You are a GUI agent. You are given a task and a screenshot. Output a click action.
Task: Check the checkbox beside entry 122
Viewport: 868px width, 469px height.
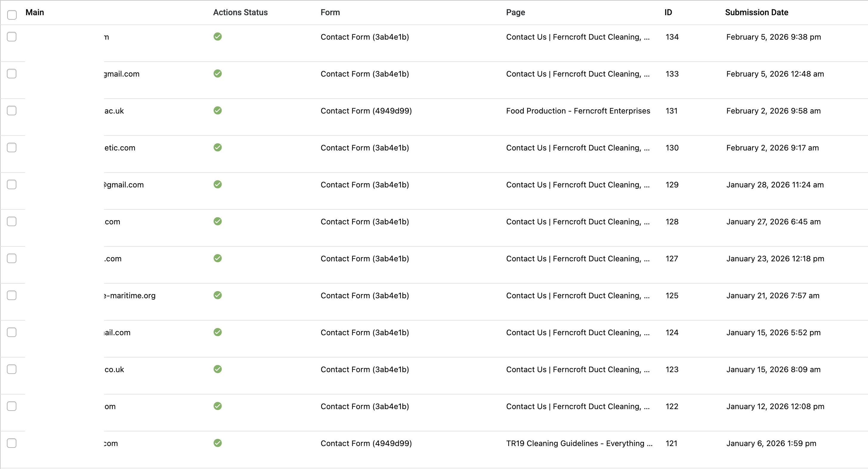[x=12, y=406]
